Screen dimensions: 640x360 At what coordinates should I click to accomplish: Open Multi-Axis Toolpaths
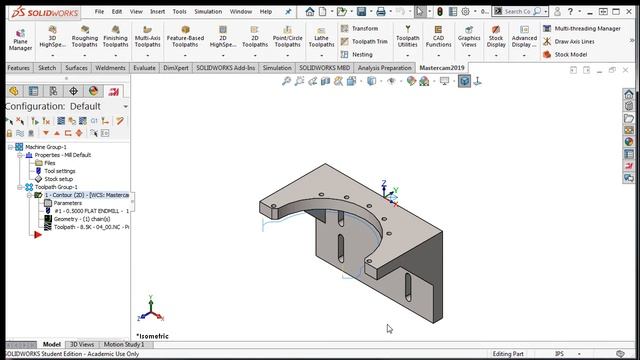[x=147, y=36]
